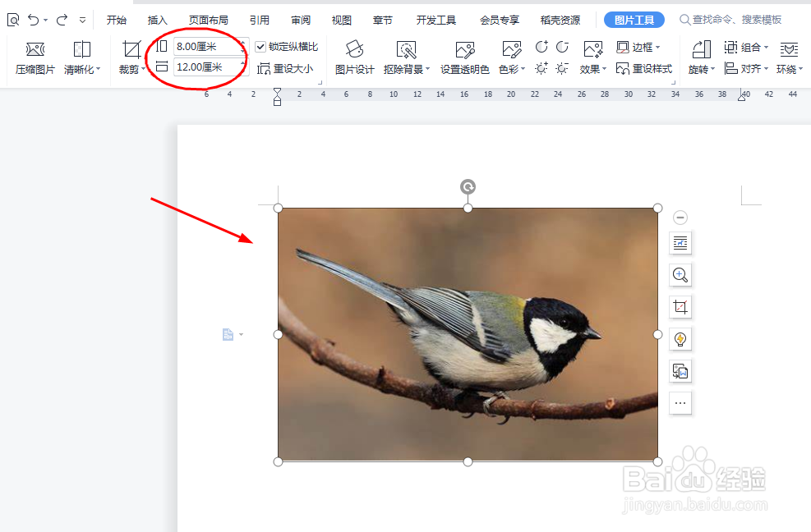The image size is (811, 532).
Task: Click the more options ellipsis icon
Action: click(x=680, y=403)
